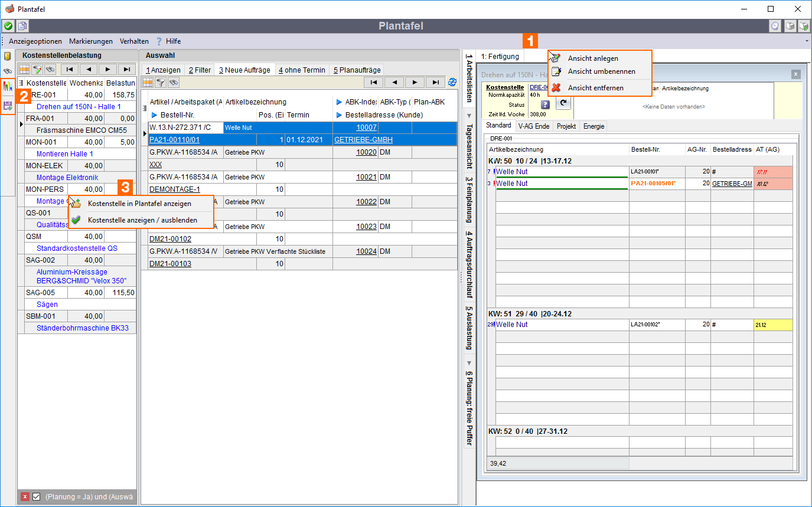
Task: Click binoculars search icon in Auswahl toolbar
Action: (173, 82)
